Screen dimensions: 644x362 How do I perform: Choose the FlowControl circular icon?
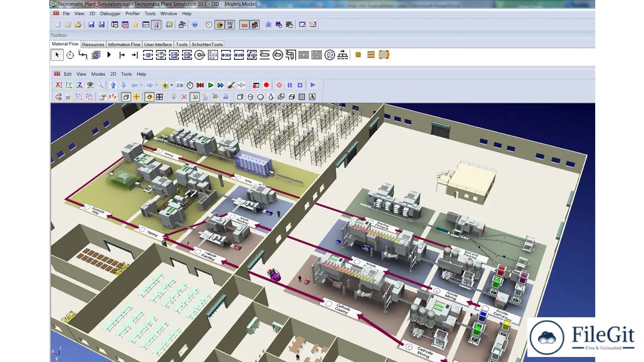click(x=330, y=55)
